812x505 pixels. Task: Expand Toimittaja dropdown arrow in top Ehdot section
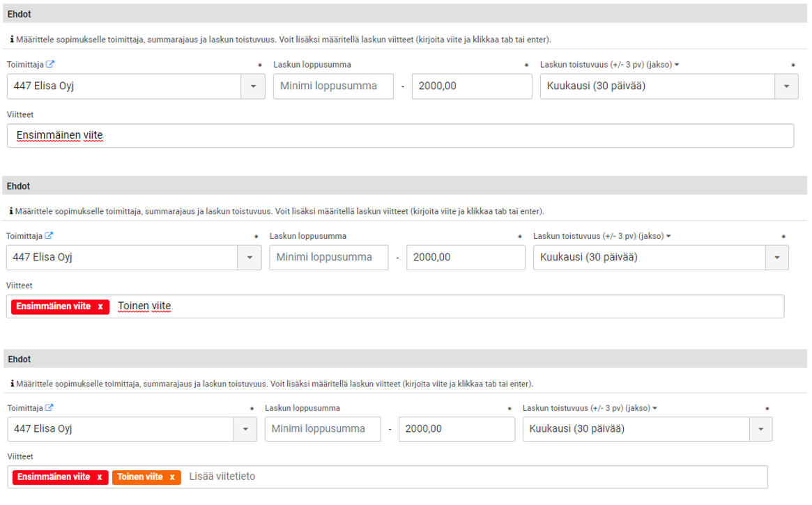pyautogui.click(x=253, y=86)
